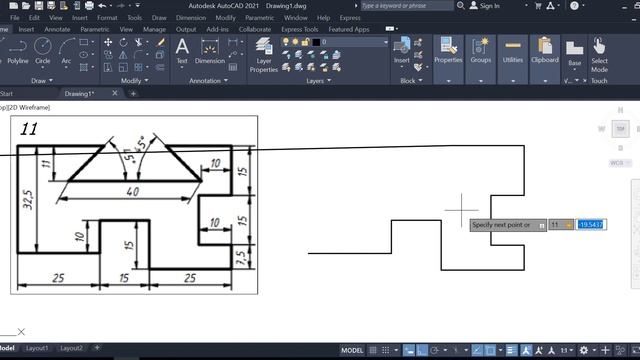
Task: Add a new drawing tab with plus
Action: 133,93
